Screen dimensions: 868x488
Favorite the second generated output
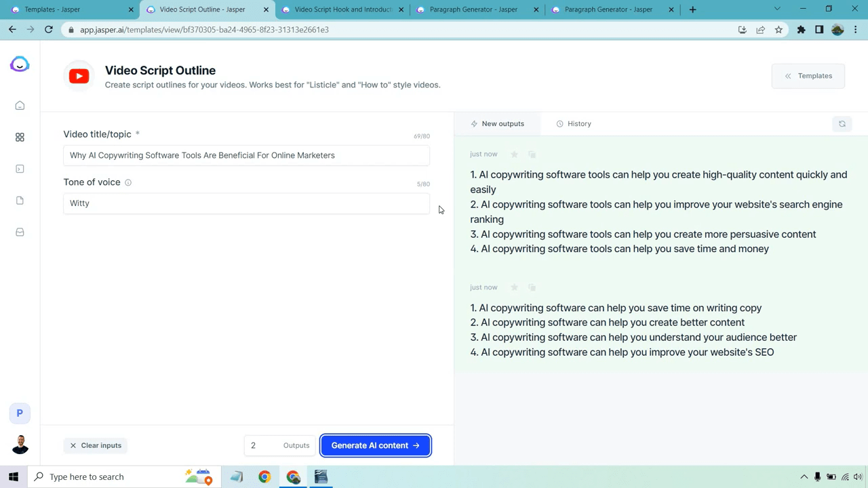coord(514,287)
